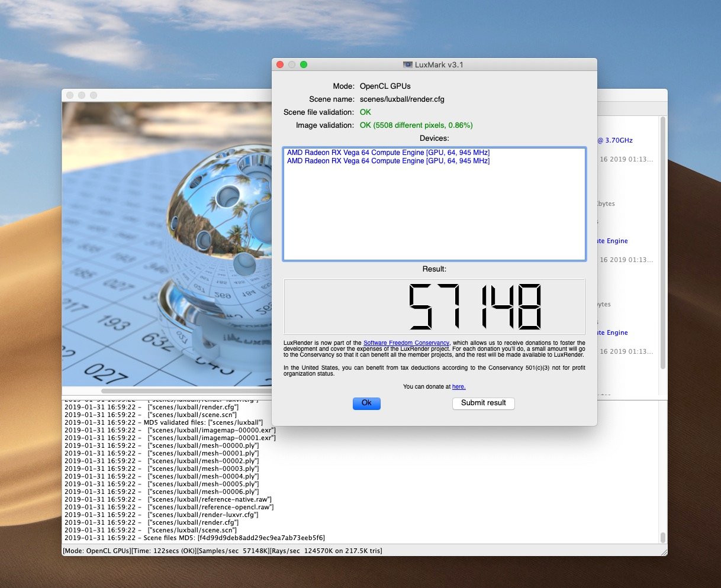Image resolution: width=721 pixels, height=588 pixels.
Task: Select the first AMD Radeon RX Vega 64 device
Action: click(x=388, y=153)
